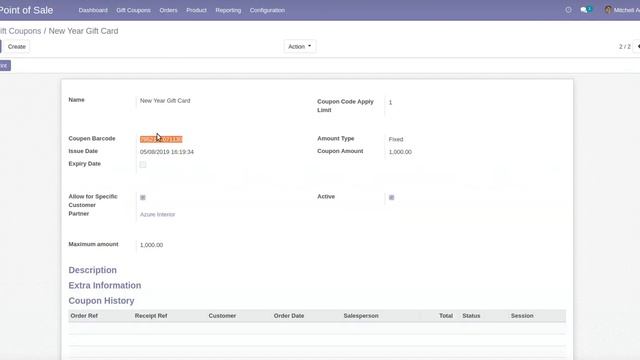Click the Description section heading
Screen dimensions: 640x360
[93, 270]
